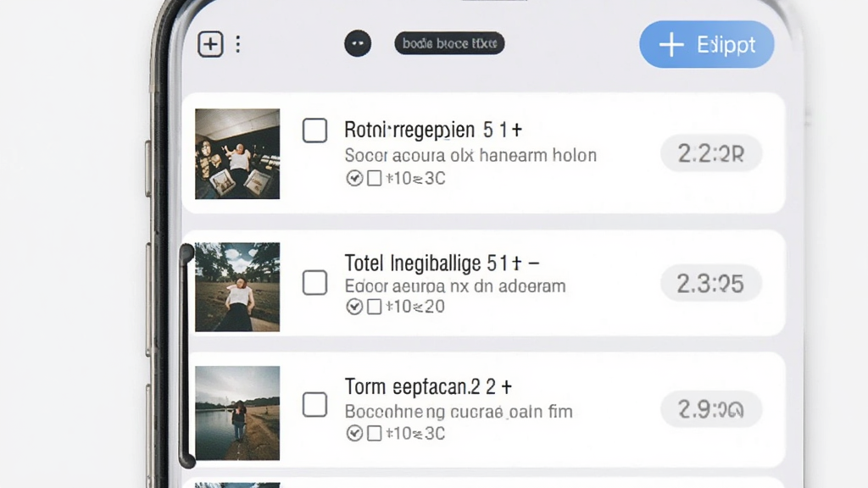Viewport: 868px width, 488px height.
Task: Toggle small square icon under third row subtitle
Action: (374, 433)
